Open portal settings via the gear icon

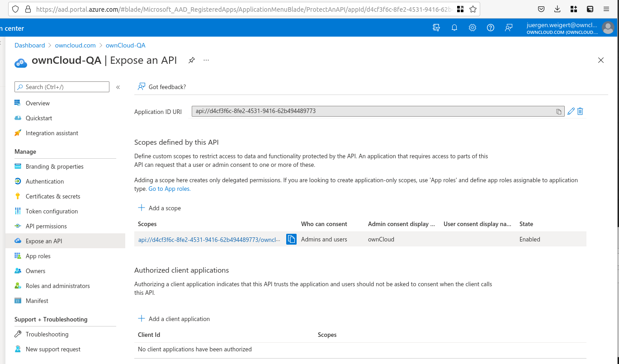click(x=472, y=28)
